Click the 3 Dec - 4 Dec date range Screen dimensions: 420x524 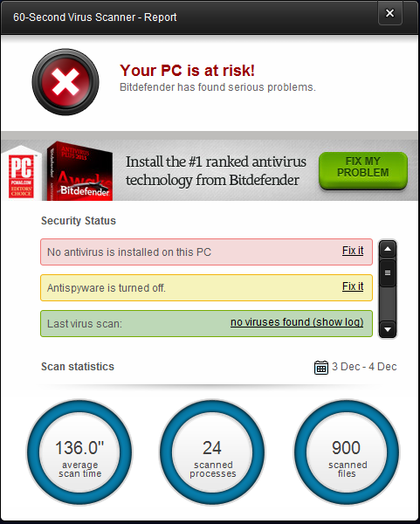(x=364, y=367)
